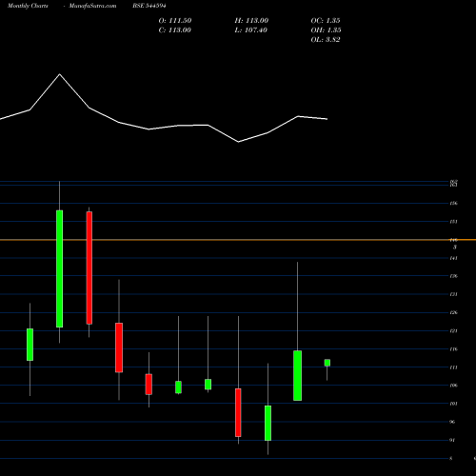This screenshot has width=476, height=476.
Task: Select the open price value O: 111.50
Action: 175,21
